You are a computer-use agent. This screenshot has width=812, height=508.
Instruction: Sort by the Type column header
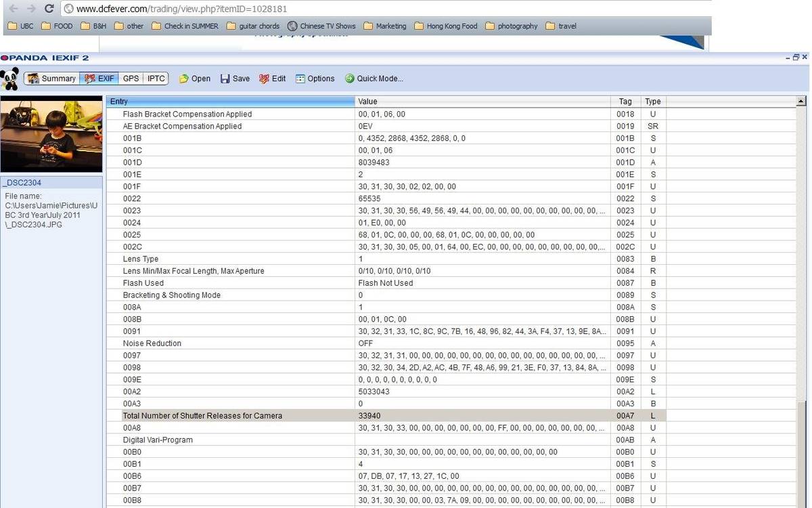pyautogui.click(x=652, y=101)
